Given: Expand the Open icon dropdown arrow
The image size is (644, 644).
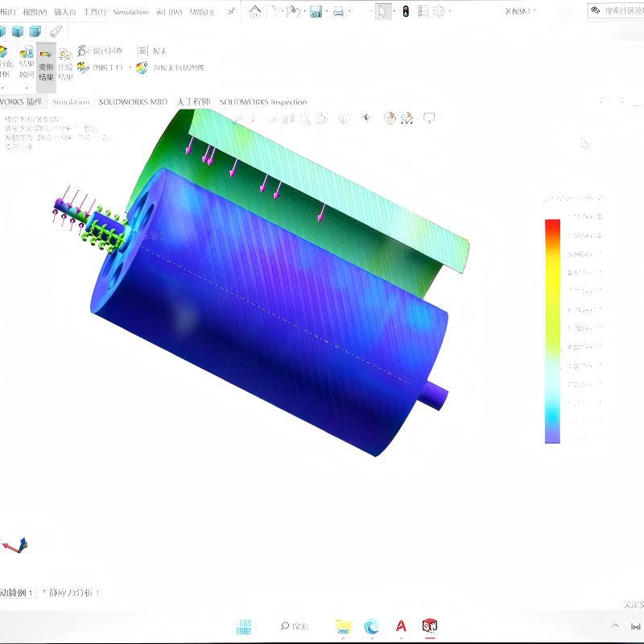Looking at the screenshot, I should (305, 11).
